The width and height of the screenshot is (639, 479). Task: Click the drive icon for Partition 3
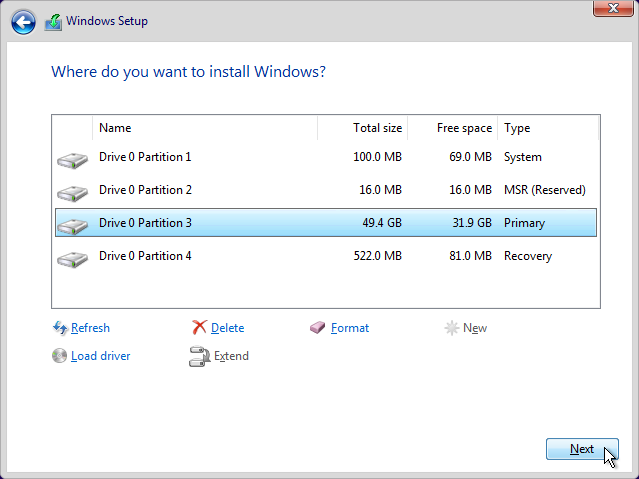coord(73,227)
